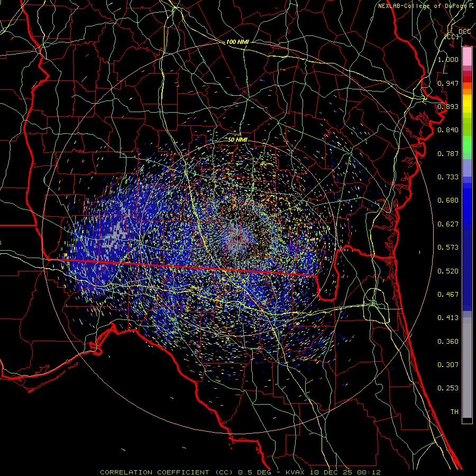Screen dimensions: 476x476
Task: Select the 0.467 legend value
Action: pos(448,295)
